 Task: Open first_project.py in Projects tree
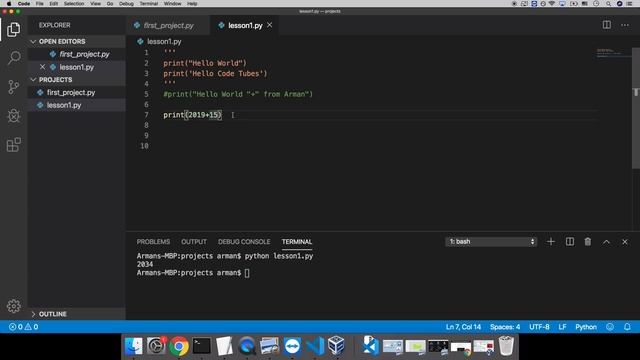(76, 92)
